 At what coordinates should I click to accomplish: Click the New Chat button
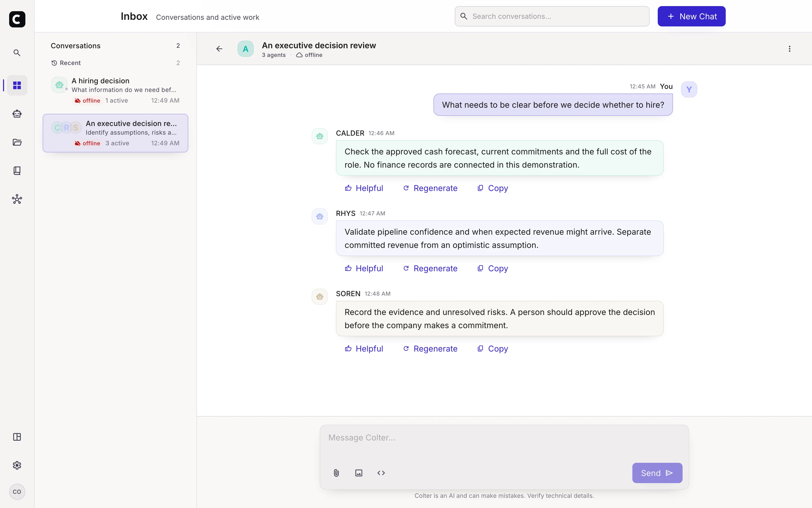coord(691,16)
